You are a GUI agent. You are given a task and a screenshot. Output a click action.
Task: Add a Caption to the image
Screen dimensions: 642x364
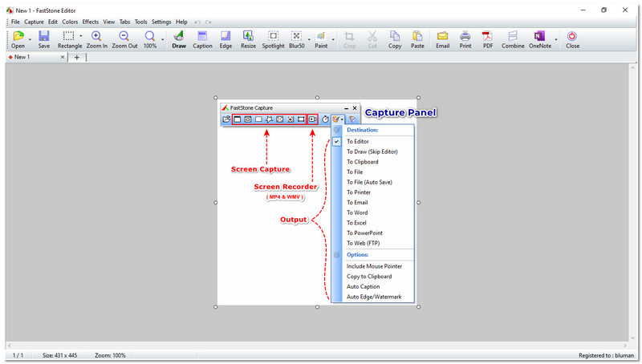click(x=202, y=39)
